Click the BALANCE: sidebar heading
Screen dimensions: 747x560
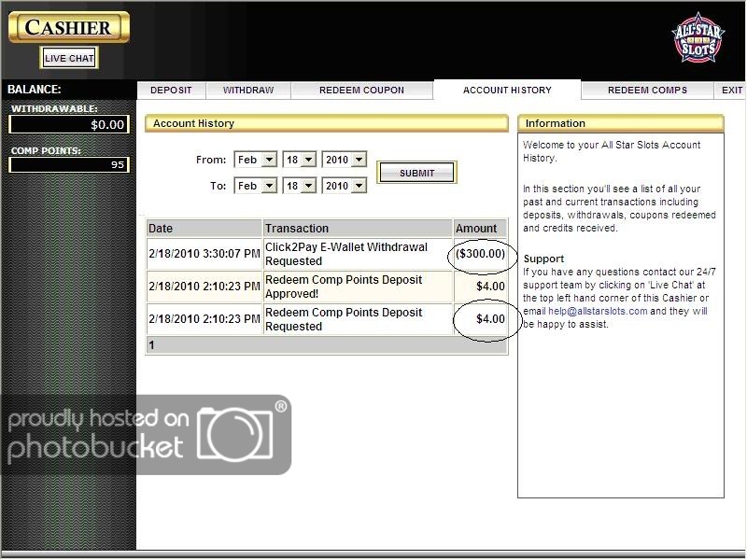35,90
